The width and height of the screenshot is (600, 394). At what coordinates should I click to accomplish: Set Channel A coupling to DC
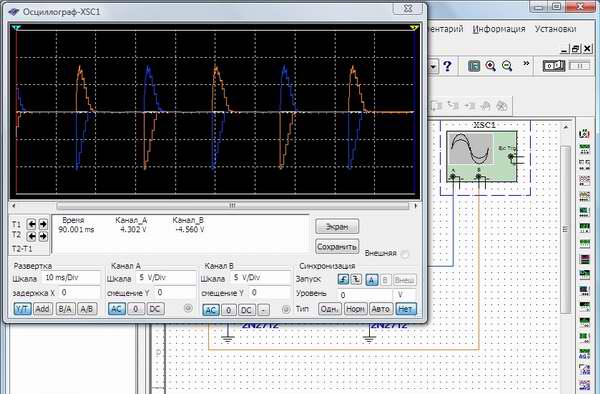tap(155, 309)
